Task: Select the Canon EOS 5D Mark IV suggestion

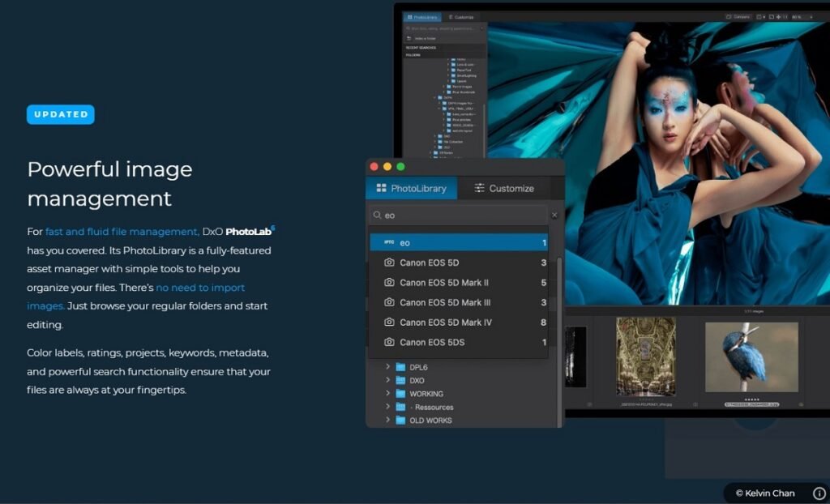Action: pos(459,322)
